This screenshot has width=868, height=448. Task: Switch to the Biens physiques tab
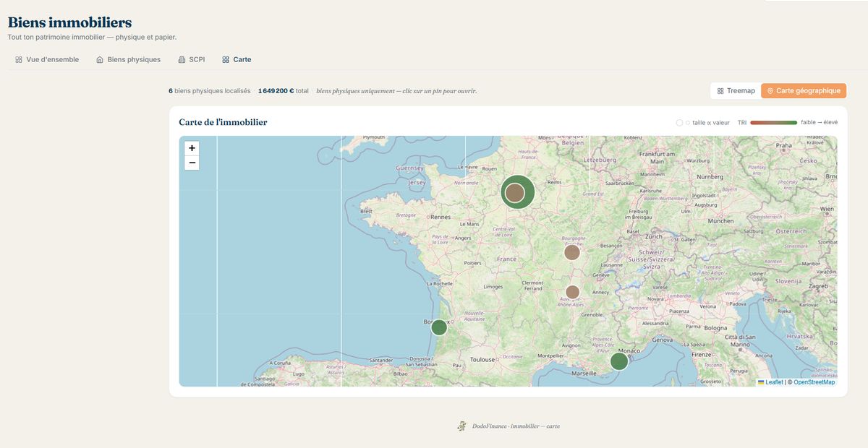[x=128, y=59]
